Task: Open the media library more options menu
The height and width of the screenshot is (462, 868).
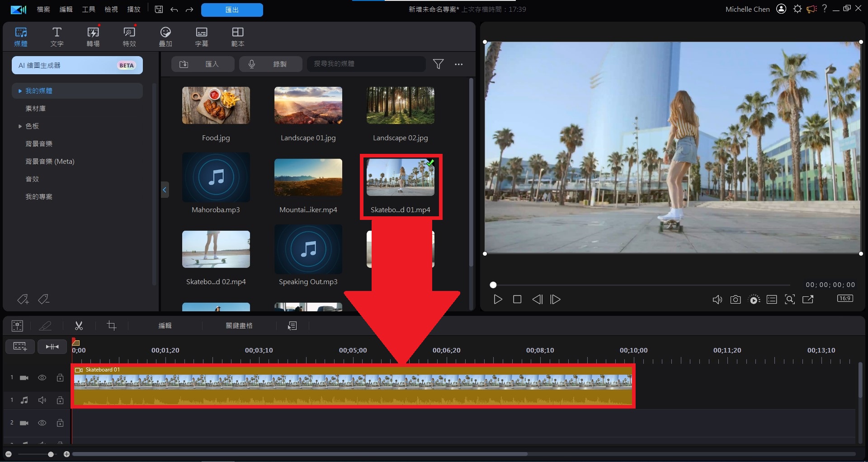Action: click(x=459, y=64)
